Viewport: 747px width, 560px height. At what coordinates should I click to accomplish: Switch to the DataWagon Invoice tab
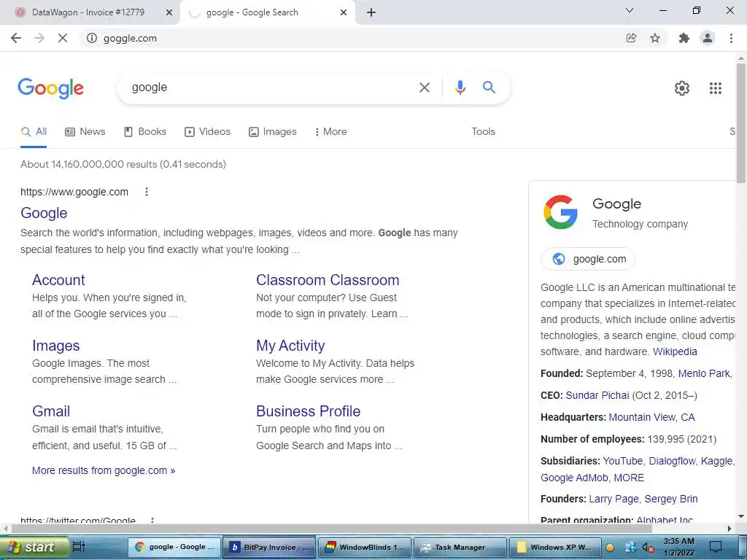coord(88,12)
